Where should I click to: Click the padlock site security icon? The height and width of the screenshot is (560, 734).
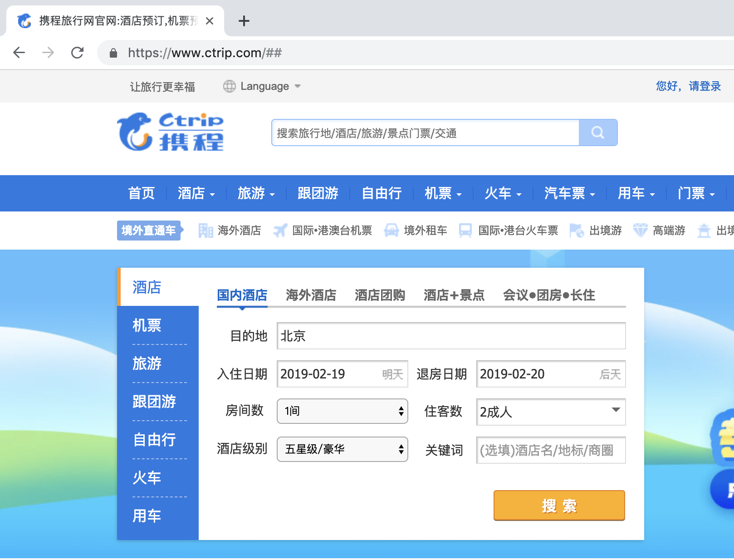coord(113,53)
